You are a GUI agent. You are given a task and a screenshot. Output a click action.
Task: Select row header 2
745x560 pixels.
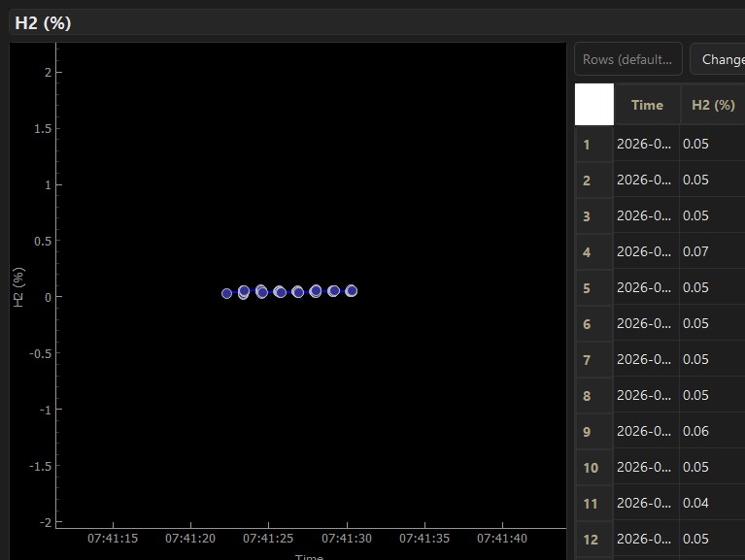click(593, 180)
